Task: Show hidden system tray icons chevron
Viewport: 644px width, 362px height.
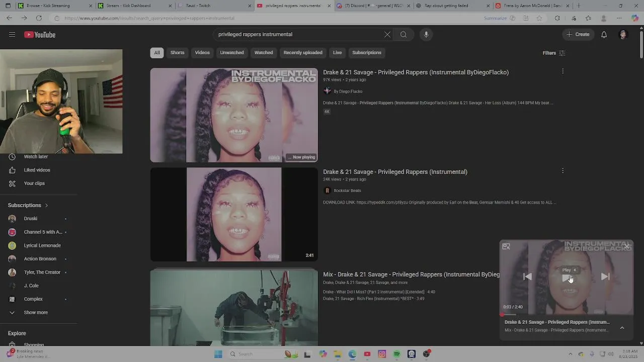Action: [x=570, y=354]
